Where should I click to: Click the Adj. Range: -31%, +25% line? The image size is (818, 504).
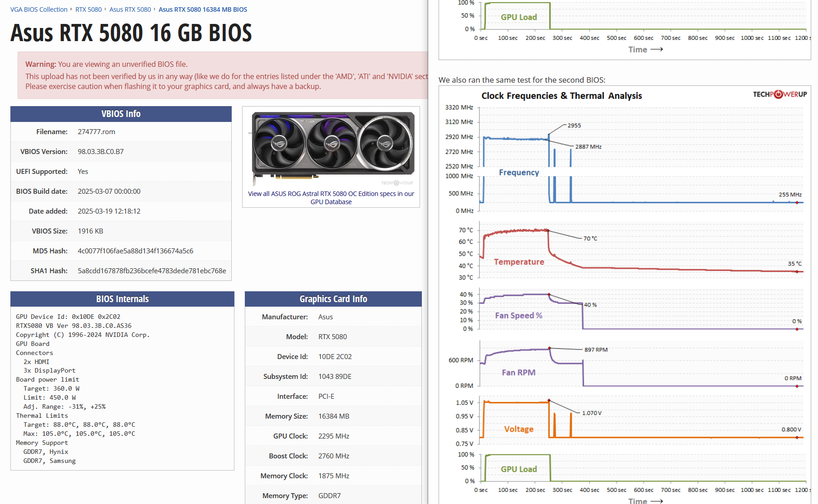tap(65, 406)
